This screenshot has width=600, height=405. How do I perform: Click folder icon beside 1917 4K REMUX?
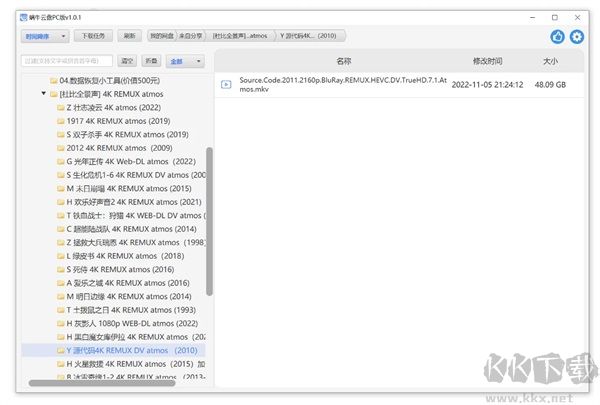pos(61,121)
